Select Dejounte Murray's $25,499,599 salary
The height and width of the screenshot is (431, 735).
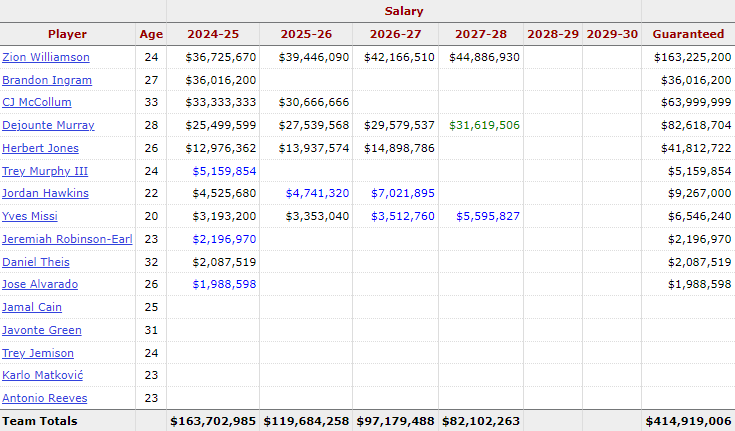[x=220, y=125]
